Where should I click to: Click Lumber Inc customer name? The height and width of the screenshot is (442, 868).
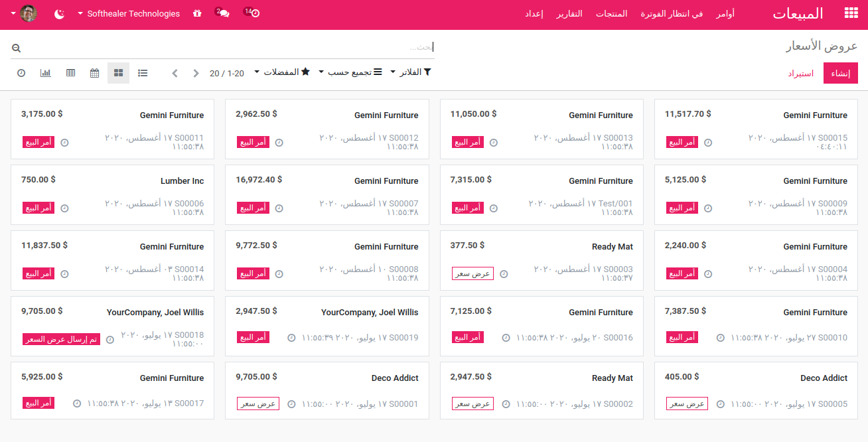pyautogui.click(x=182, y=181)
